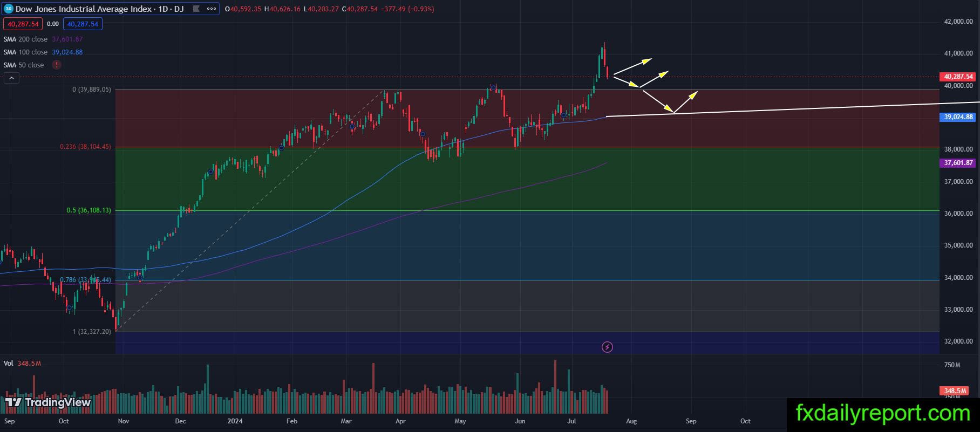Click the Dec label on the time axis
Screen dimensions: 980x432
point(180,421)
